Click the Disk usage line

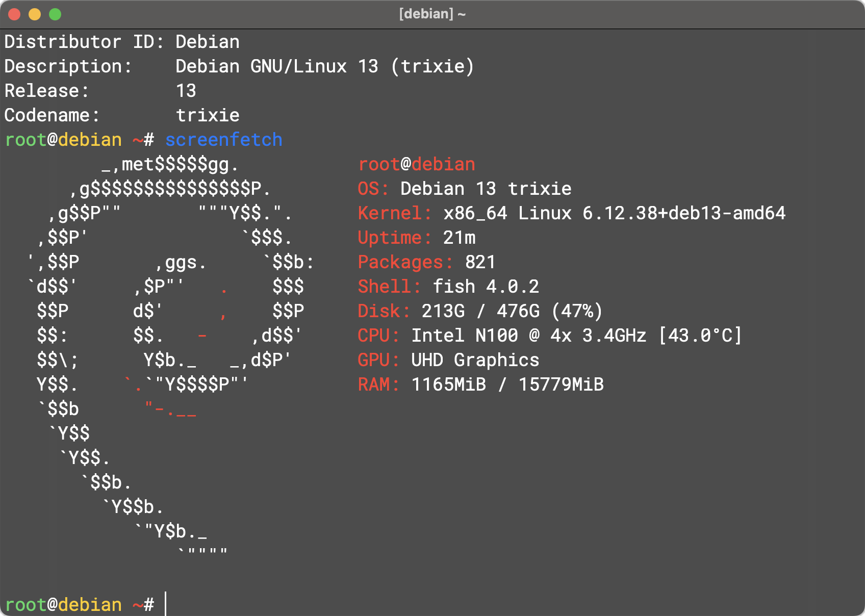tap(479, 311)
